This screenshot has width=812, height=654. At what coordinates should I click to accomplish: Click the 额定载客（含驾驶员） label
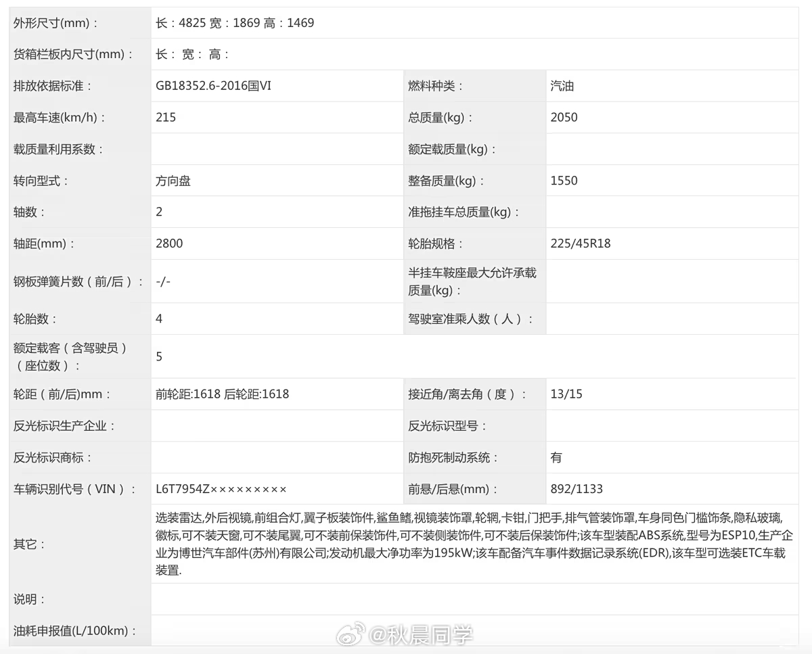[70, 356]
